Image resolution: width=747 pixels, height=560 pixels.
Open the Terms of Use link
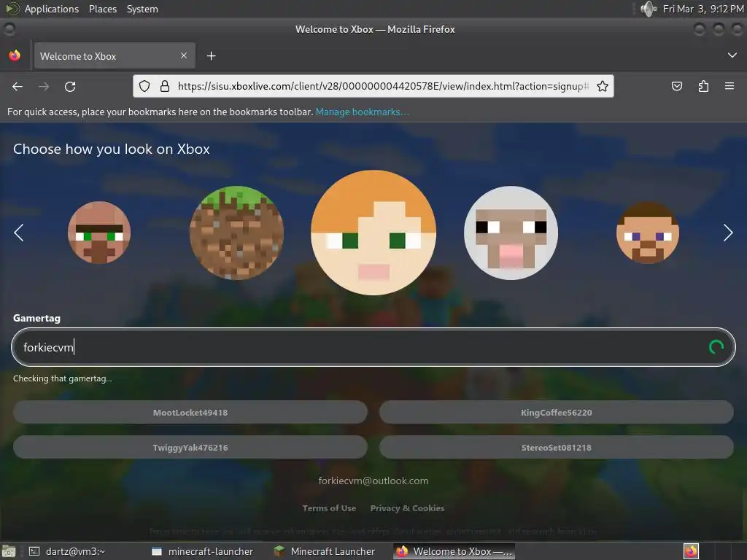pos(329,508)
